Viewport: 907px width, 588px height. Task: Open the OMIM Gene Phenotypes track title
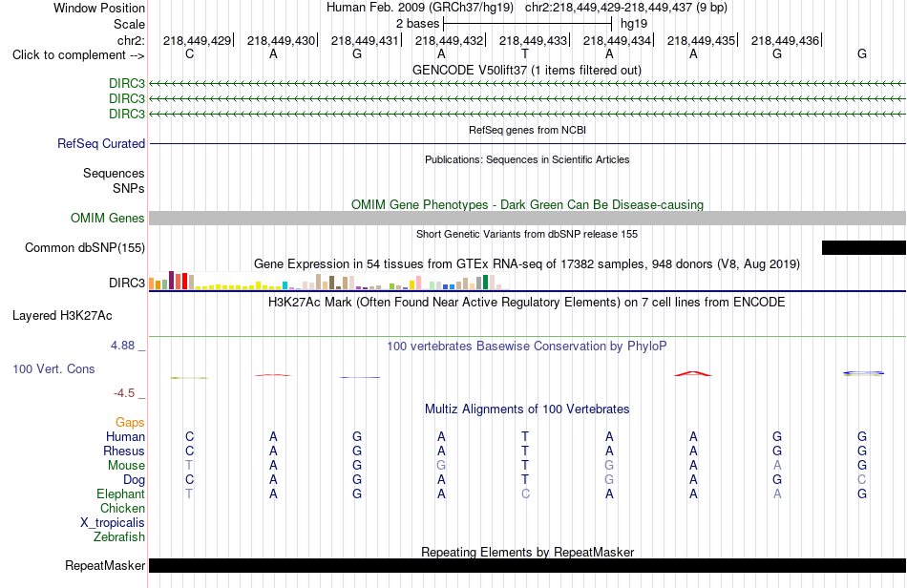(527, 204)
